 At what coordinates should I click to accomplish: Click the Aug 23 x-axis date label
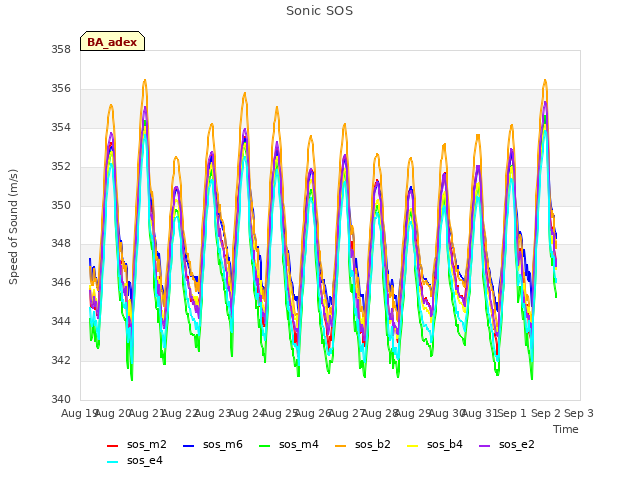coord(213,413)
